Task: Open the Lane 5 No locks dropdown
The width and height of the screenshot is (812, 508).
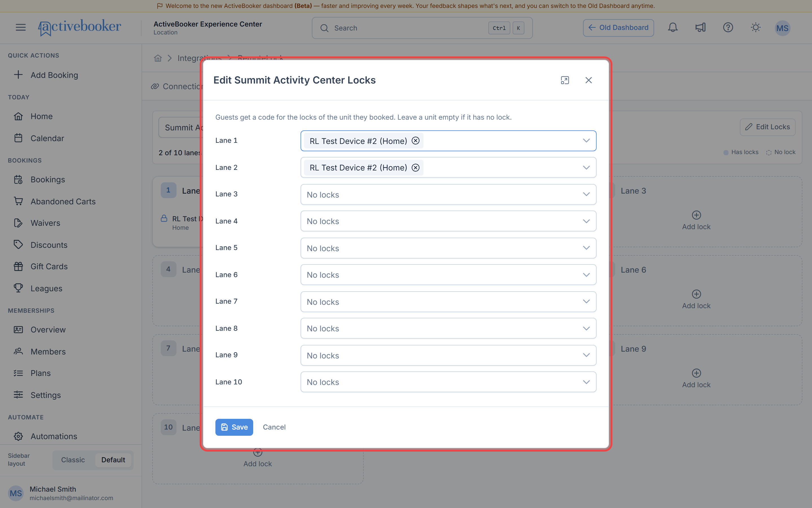Action: 448,248
